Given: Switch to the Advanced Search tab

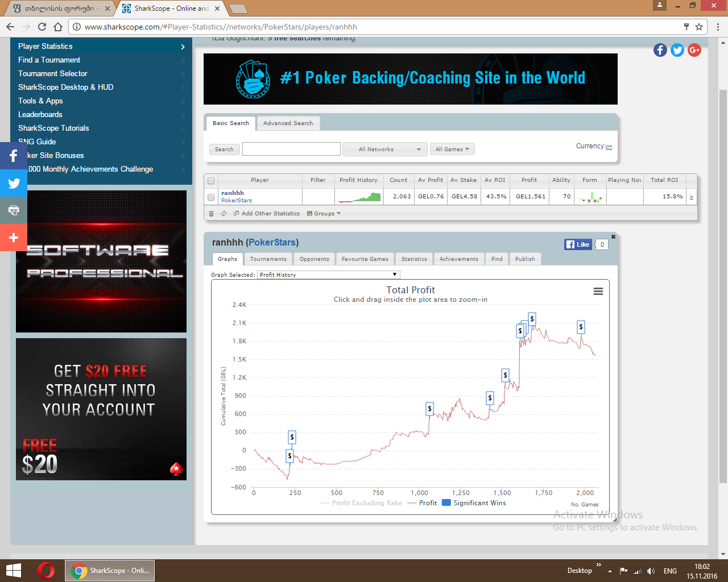Looking at the screenshot, I should [288, 123].
